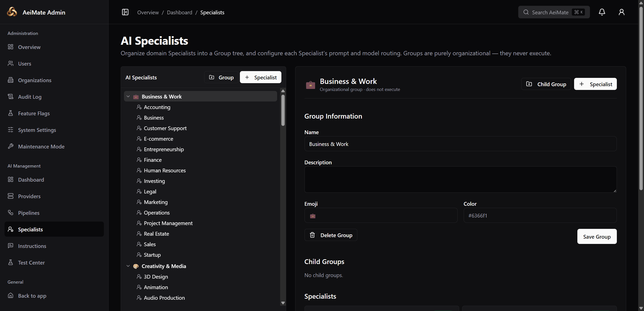
Task: Open the Search AeiMate box
Action: pos(554,12)
